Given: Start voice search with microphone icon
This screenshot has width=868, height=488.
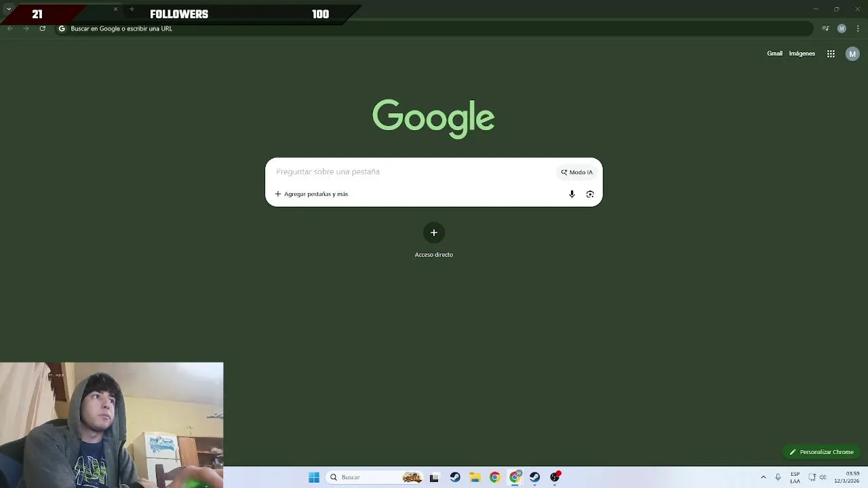Looking at the screenshot, I should pyautogui.click(x=572, y=194).
